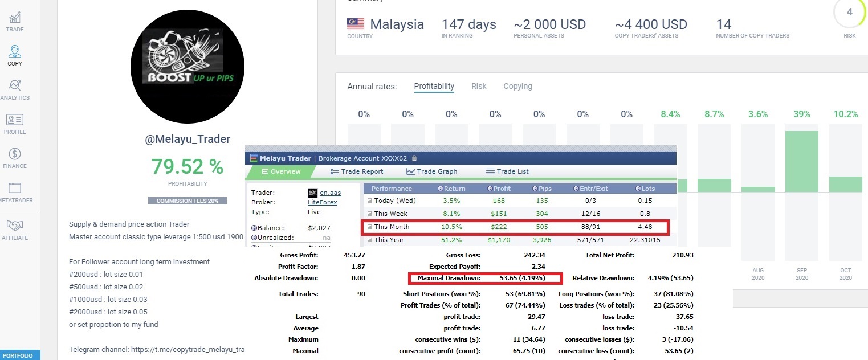This screenshot has width=868, height=360.
Task: Click the 14 copy traders number
Action: pyautogui.click(x=724, y=24)
